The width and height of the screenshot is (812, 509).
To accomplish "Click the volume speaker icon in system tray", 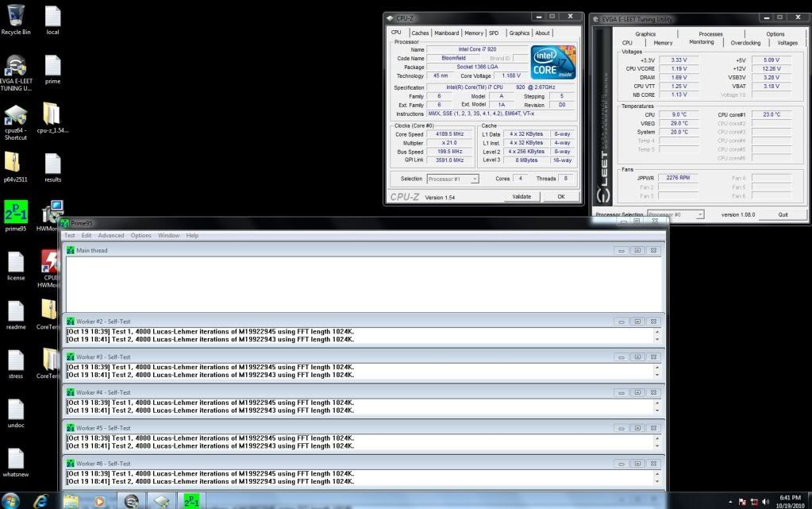I will pyautogui.click(x=765, y=502).
